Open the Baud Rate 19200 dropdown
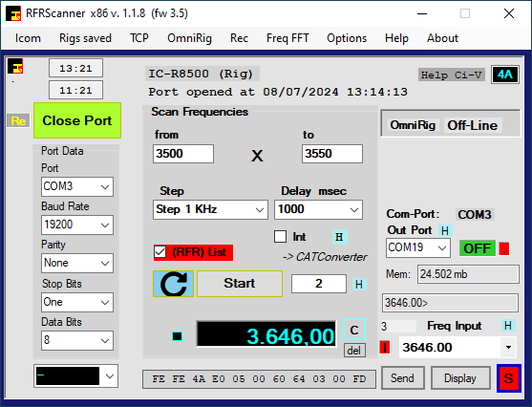The height and width of the screenshot is (407, 532). click(x=105, y=225)
